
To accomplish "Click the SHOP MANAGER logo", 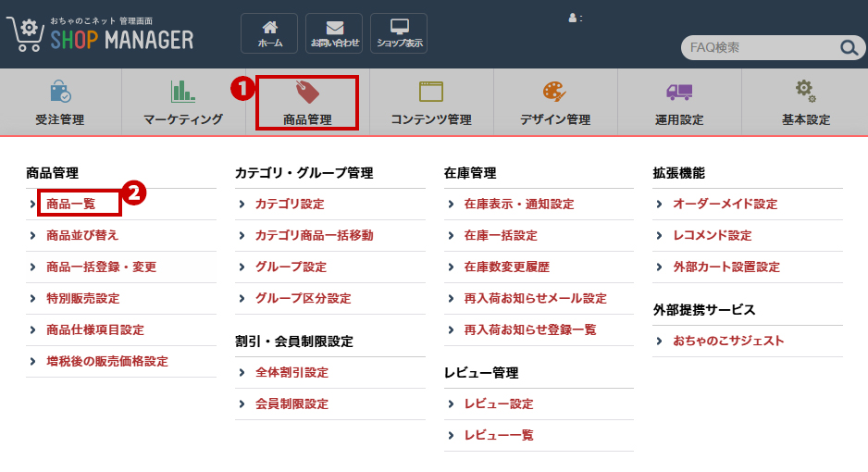I will point(100,35).
